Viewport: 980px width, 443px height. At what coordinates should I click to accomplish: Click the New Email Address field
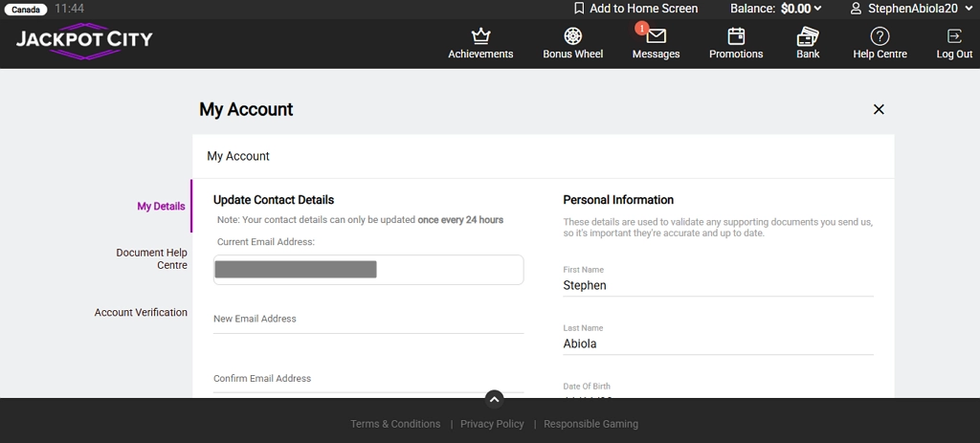tap(368, 320)
